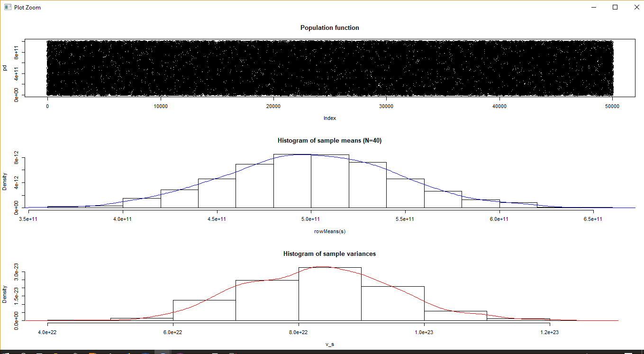
Task: Click the red density curve peak
Action: (x=323, y=266)
